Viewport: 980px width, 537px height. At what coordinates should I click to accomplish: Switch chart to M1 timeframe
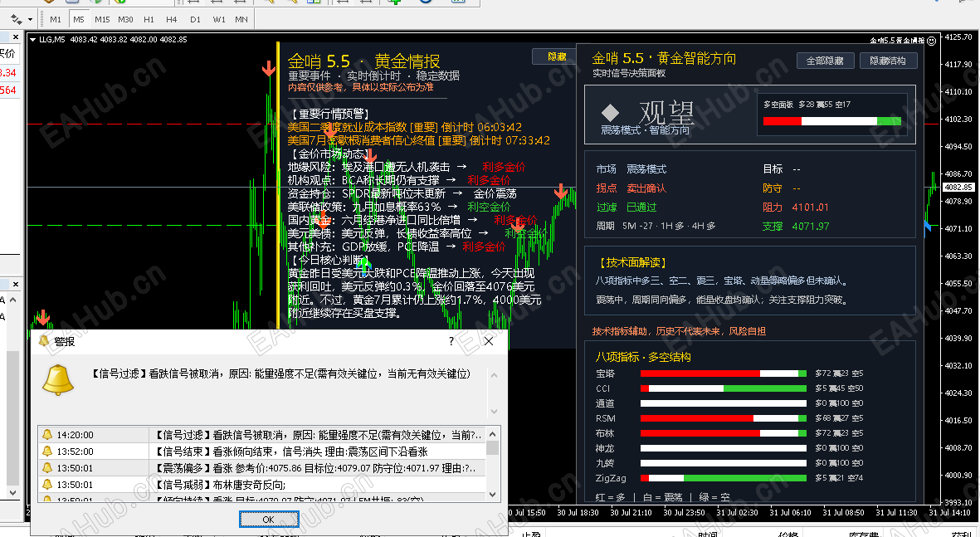click(56, 19)
